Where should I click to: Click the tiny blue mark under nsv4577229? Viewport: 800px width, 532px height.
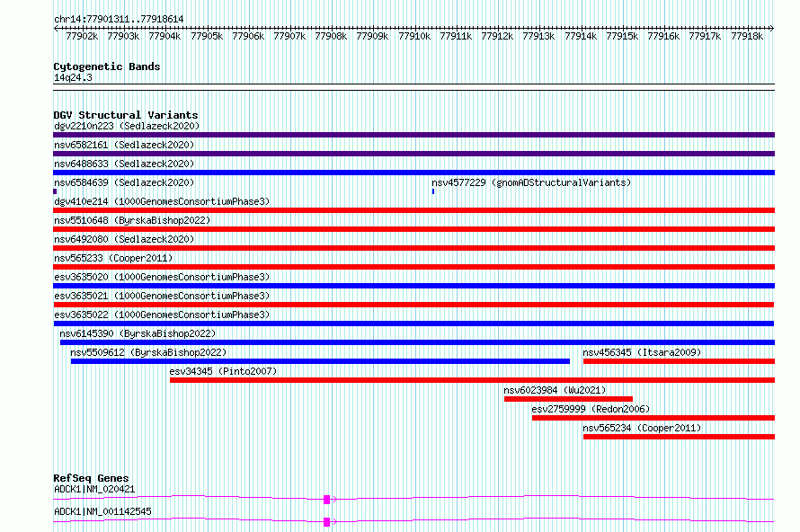(433, 191)
